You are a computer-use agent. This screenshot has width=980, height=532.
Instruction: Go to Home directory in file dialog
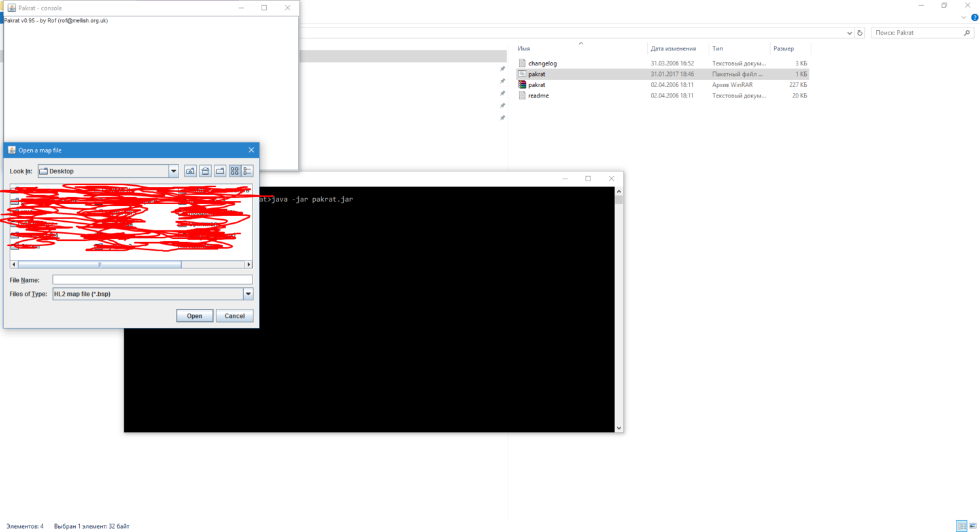tap(205, 171)
